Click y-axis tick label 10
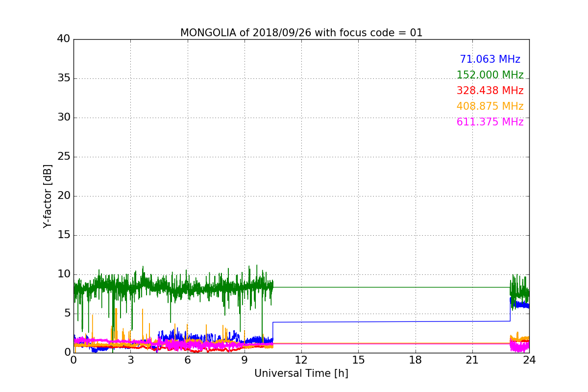The width and height of the screenshot is (588, 392). coord(64,274)
